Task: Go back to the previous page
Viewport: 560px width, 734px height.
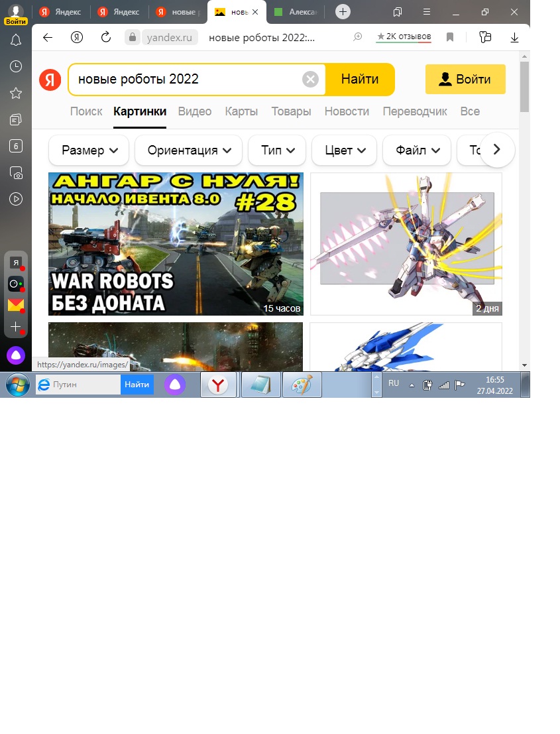Action: [48, 37]
